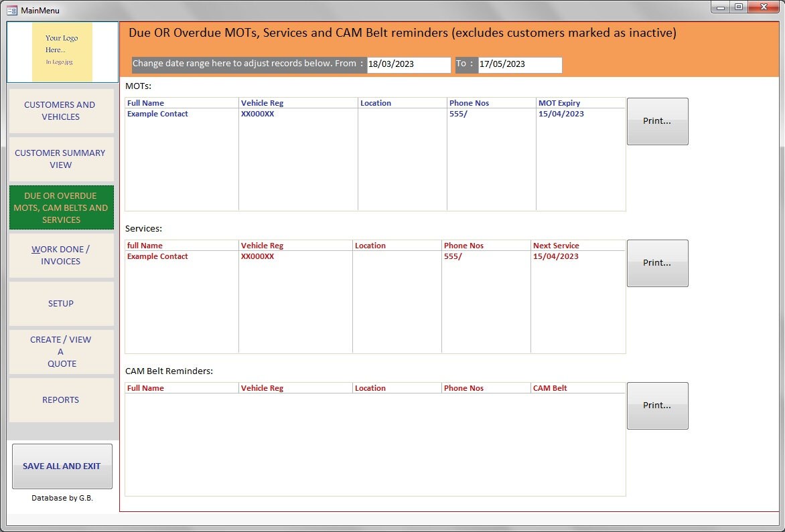Viewport: 785px width, 532px height.
Task: Select Example Contact row in Services list
Action: (x=157, y=256)
